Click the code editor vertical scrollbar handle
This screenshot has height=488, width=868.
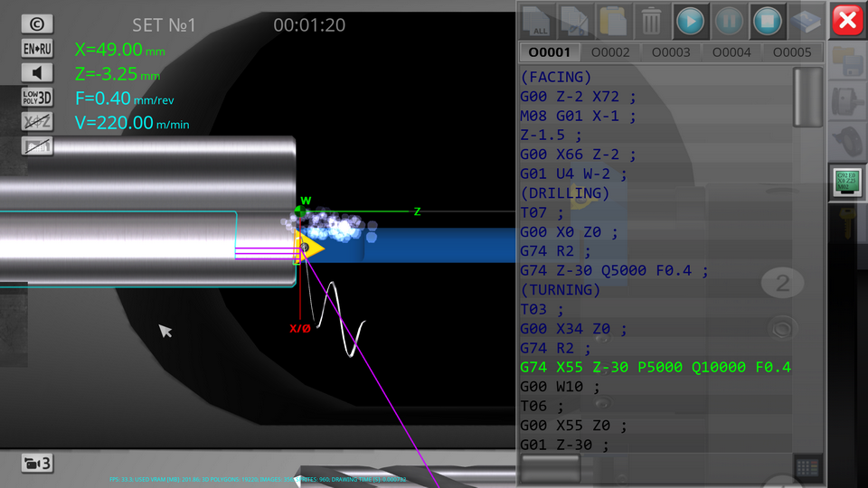pos(807,97)
